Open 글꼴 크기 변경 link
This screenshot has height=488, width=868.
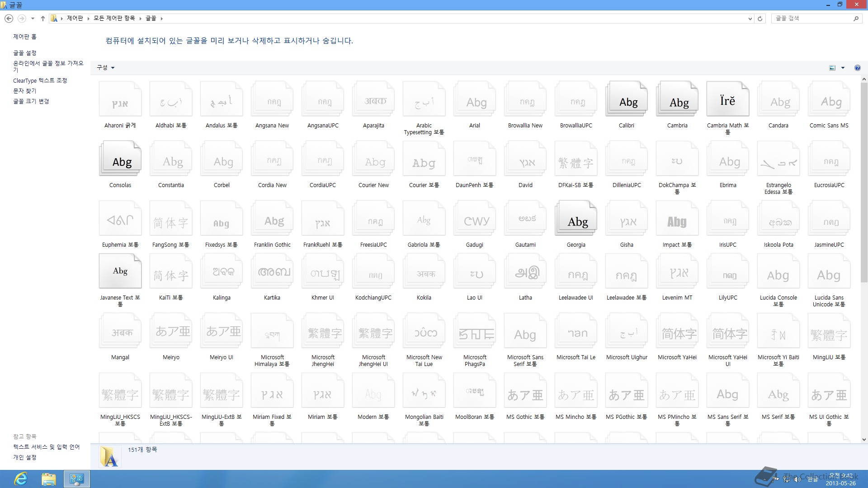pos(31,101)
